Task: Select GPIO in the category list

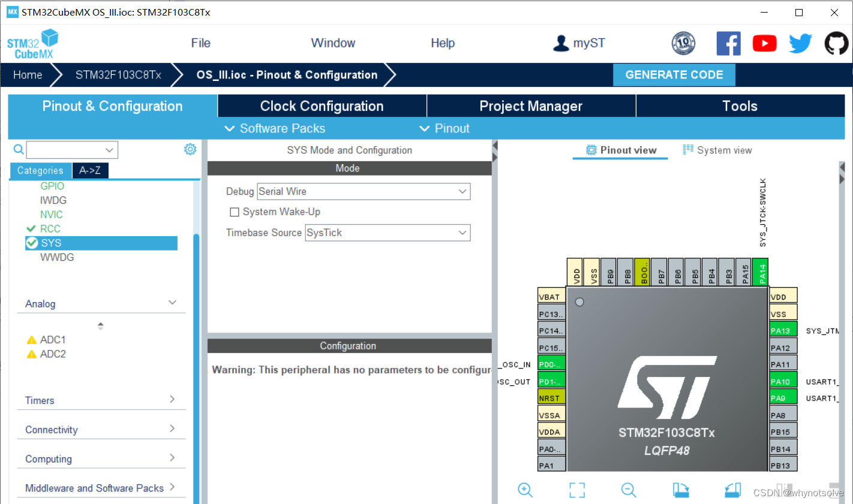Action: coord(52,186)
